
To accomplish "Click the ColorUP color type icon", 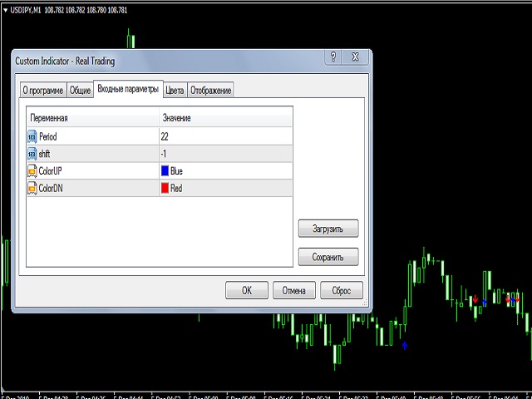I will [32, 171].
